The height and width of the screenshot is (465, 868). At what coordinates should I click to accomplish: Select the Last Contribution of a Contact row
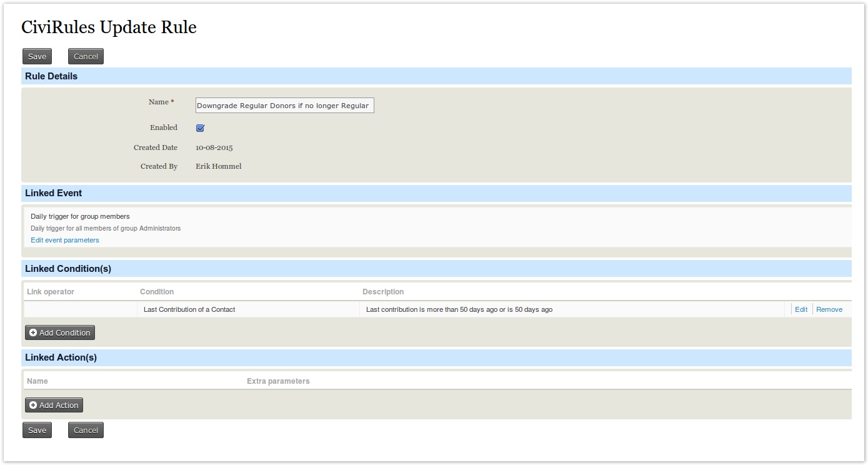point(189,309)
